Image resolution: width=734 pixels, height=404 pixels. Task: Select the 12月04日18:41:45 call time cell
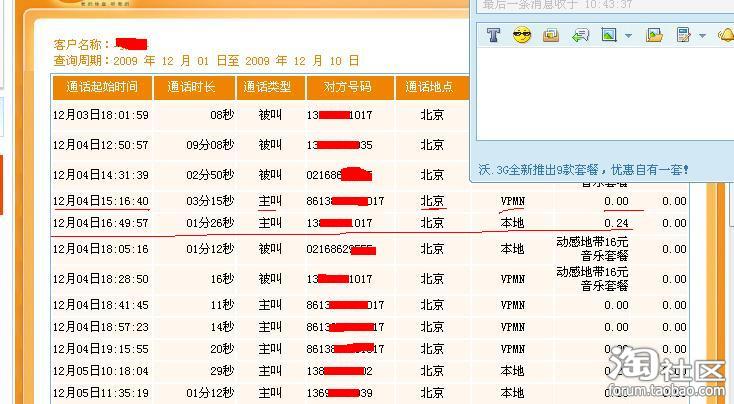coord(101,305)
